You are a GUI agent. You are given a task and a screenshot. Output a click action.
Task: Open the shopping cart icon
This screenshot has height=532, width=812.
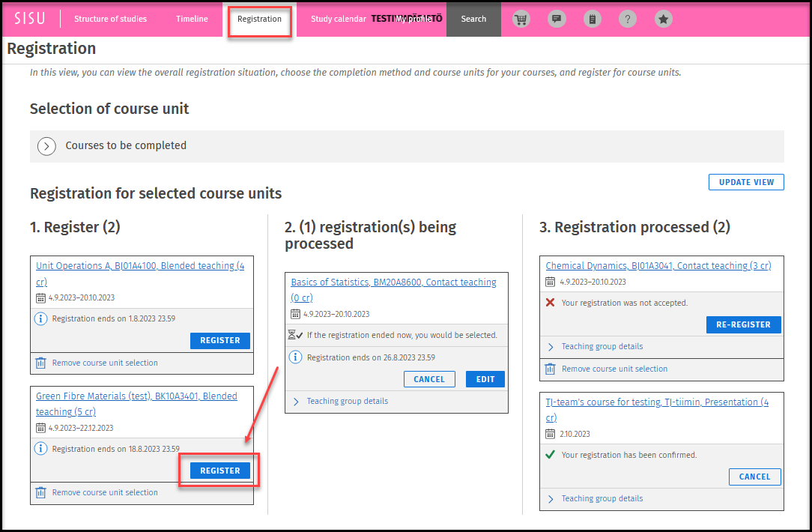point(521,19)
